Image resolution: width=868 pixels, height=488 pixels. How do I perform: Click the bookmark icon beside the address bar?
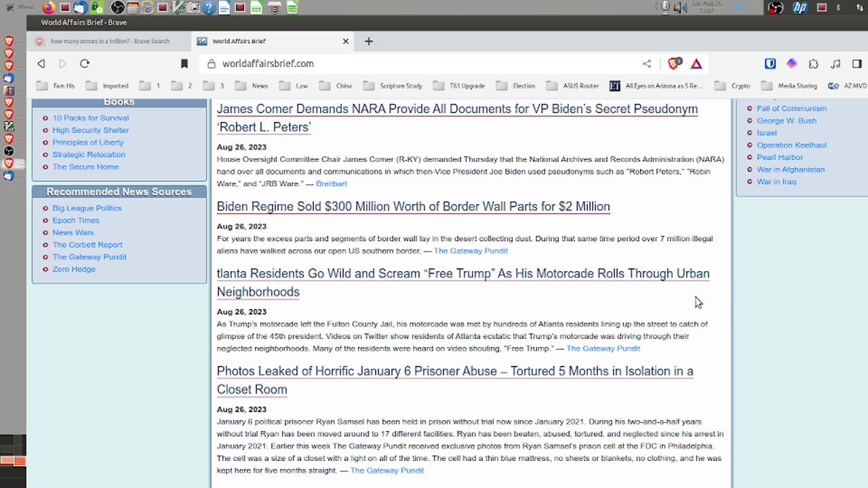184,64
